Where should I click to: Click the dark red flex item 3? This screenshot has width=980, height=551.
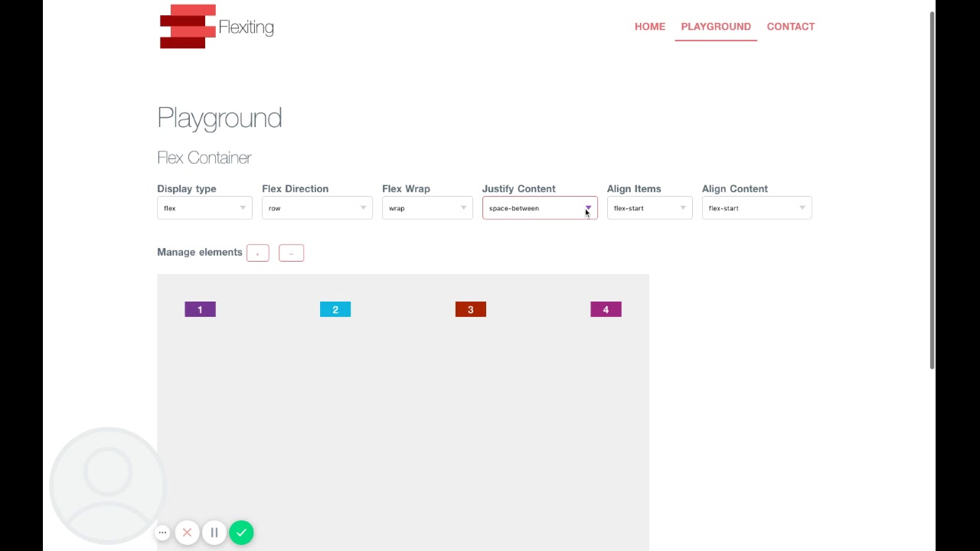471,309
